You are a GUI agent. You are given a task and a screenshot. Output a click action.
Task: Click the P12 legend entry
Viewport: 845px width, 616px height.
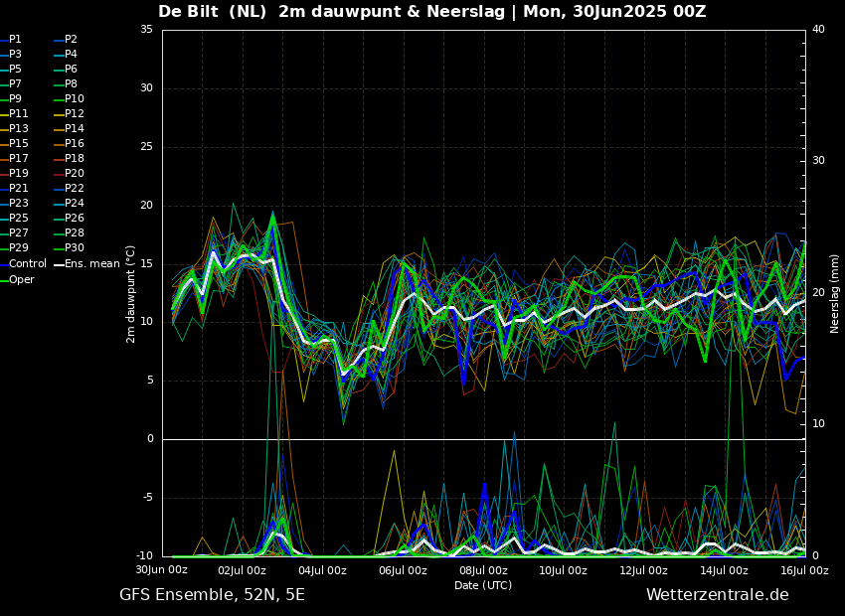[x=69, y=113]
